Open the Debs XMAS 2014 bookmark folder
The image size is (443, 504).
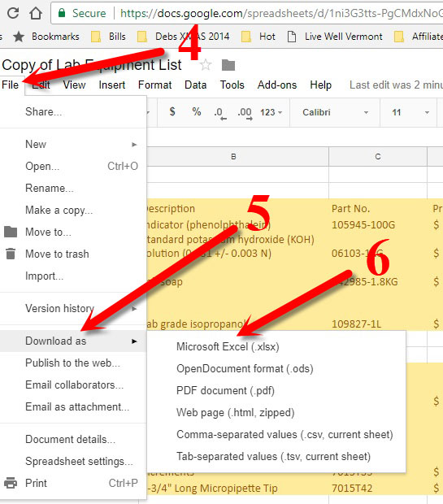pyautogui.click(x=183, y=37)
